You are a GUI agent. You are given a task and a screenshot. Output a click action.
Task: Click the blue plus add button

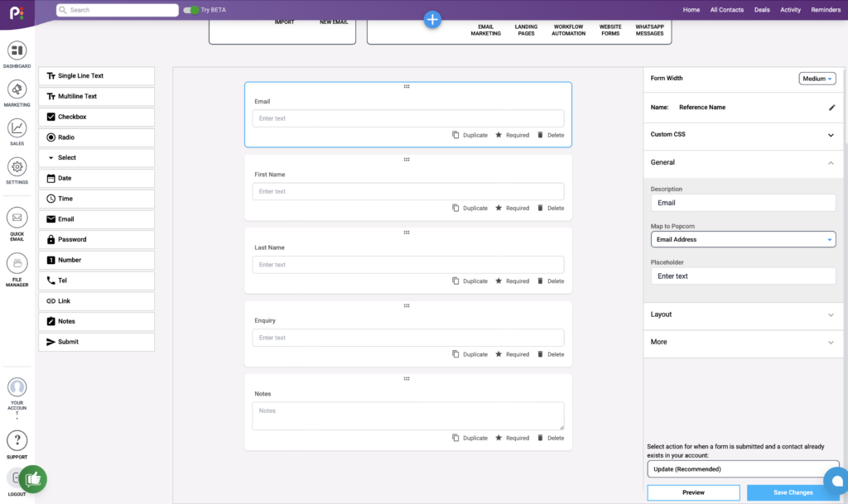click(432, 20)
